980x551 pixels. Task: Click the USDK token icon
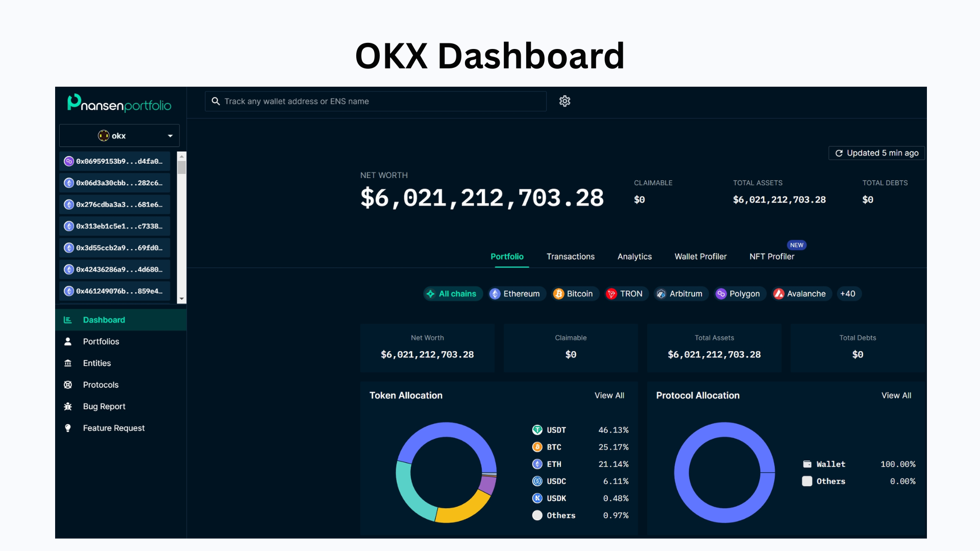[x=537, y=498]
